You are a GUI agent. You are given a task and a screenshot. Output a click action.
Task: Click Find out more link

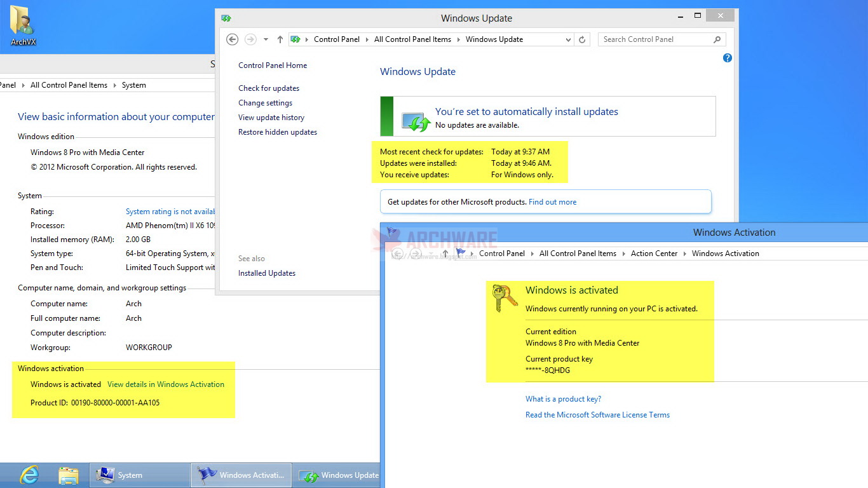pos(553,202)
